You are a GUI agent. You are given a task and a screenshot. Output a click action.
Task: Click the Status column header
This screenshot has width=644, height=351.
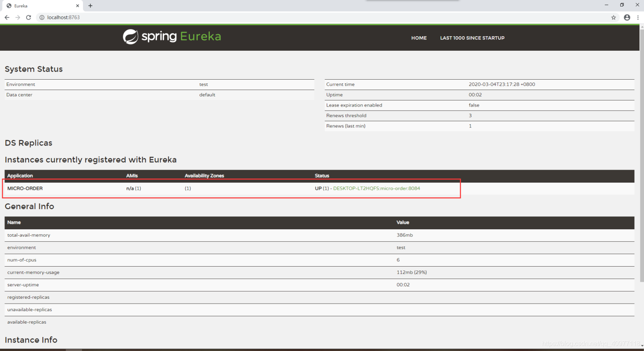322,176
